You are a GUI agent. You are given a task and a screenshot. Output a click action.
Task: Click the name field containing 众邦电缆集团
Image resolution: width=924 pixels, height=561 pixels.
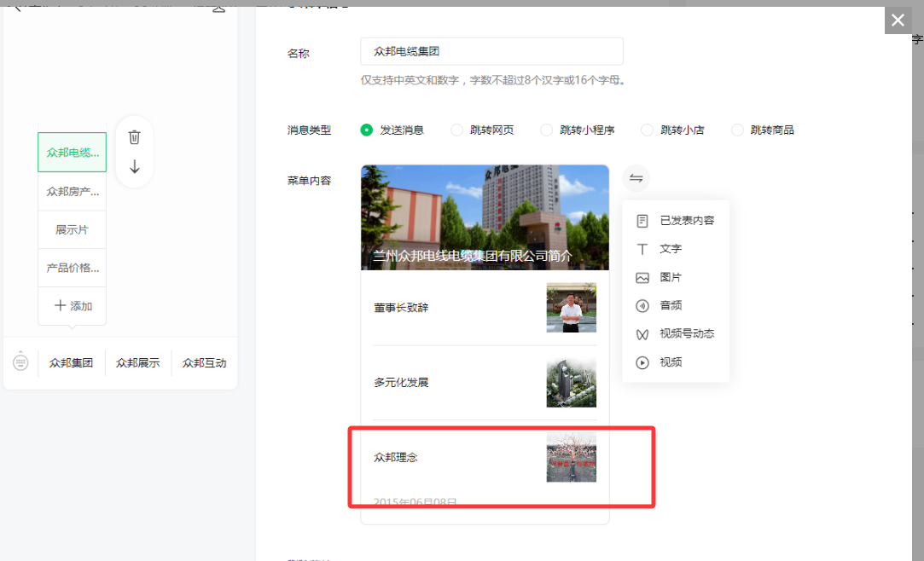coord(491,51)
